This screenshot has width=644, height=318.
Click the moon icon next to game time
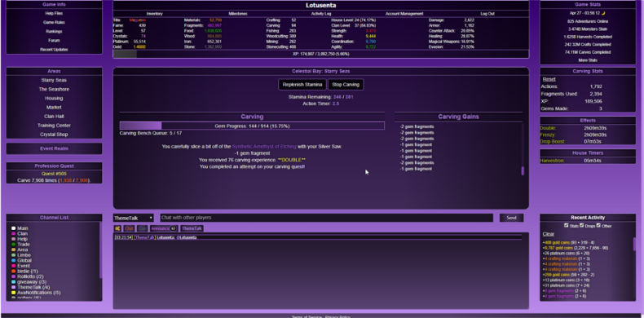tap(603, 13)
